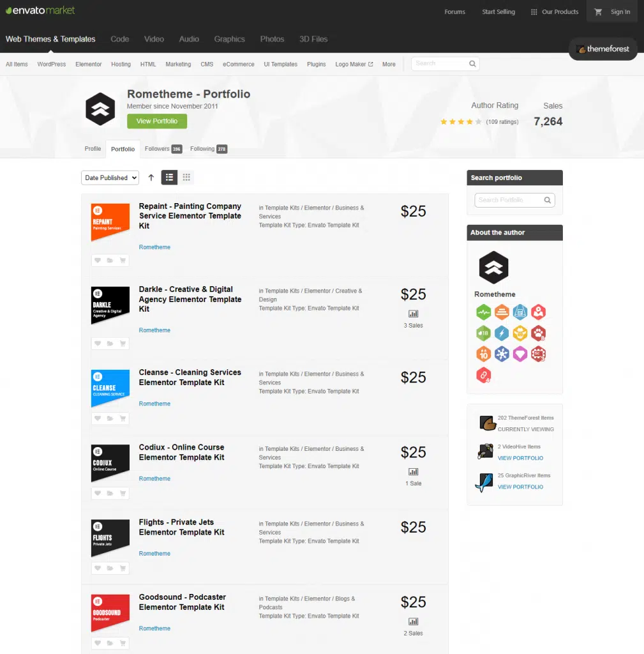Favorite the Repaint template kit
644x654 pixels.
[98, 261]
